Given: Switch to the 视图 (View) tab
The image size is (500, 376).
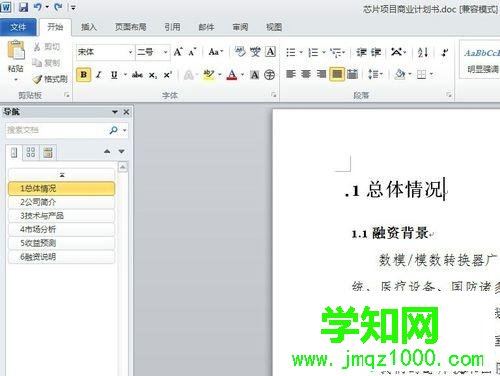Looking at the screenshot, I should 274,27.
